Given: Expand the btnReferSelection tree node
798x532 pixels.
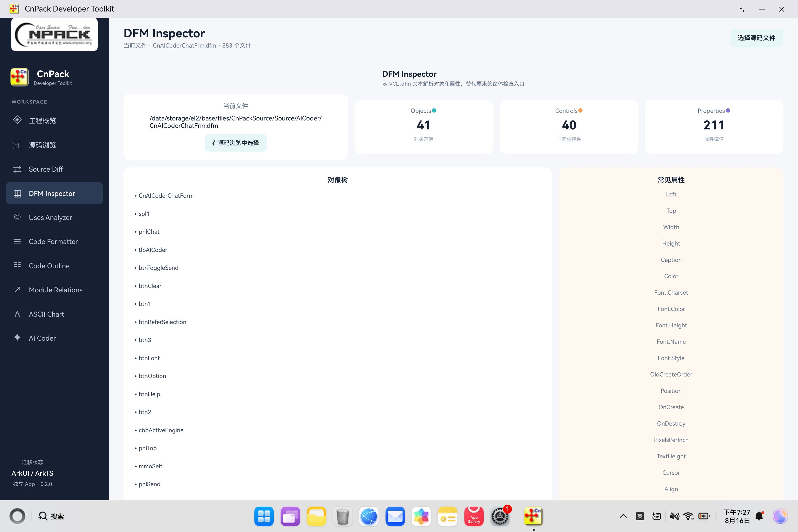Looking at the screenshot, I should point(136,322).
